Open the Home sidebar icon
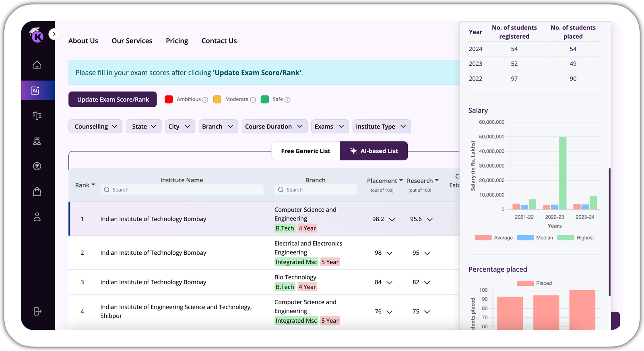 [x=37, y=65]
